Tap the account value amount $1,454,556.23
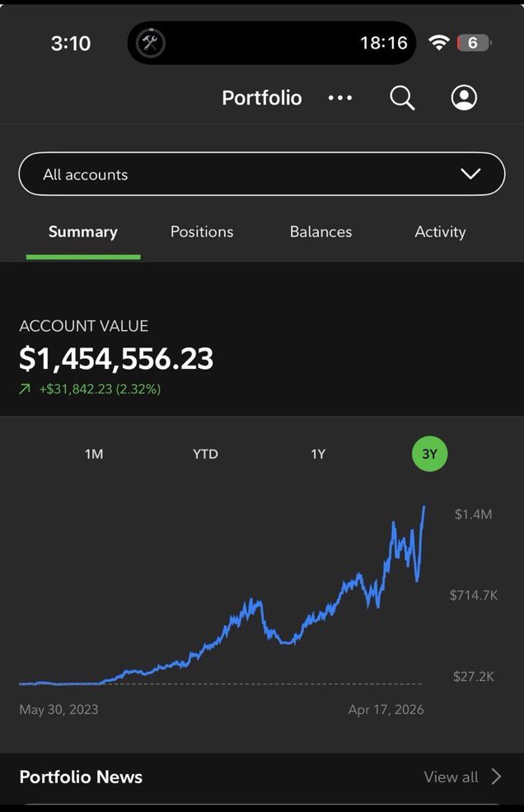Viewport: 524px width, 812px height. pos(116,359)
